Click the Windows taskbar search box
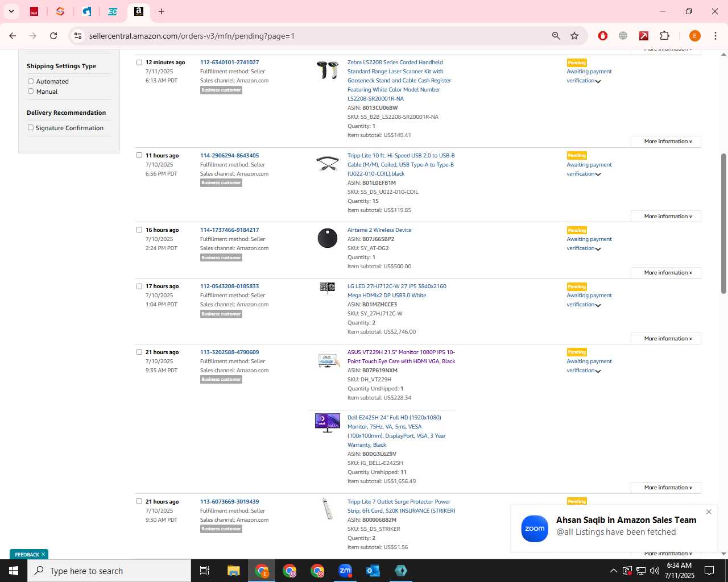The height and width of the screenshot is (582, 728). (109, 571)
